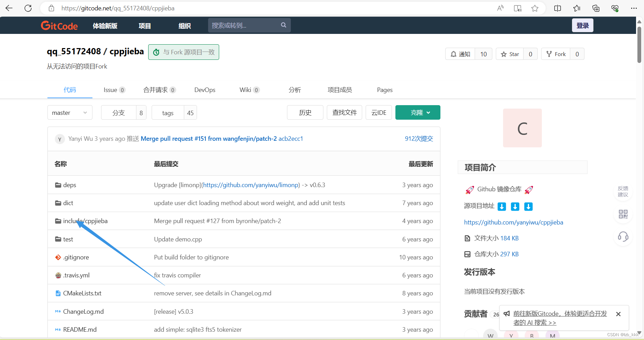Click the search magnifier icon

point(284,25)
